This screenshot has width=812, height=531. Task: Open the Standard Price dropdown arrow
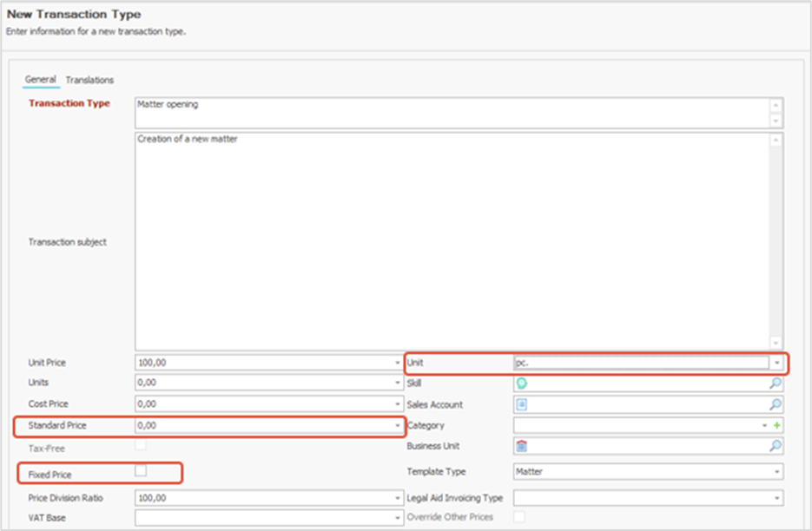[x=398, y=426]
